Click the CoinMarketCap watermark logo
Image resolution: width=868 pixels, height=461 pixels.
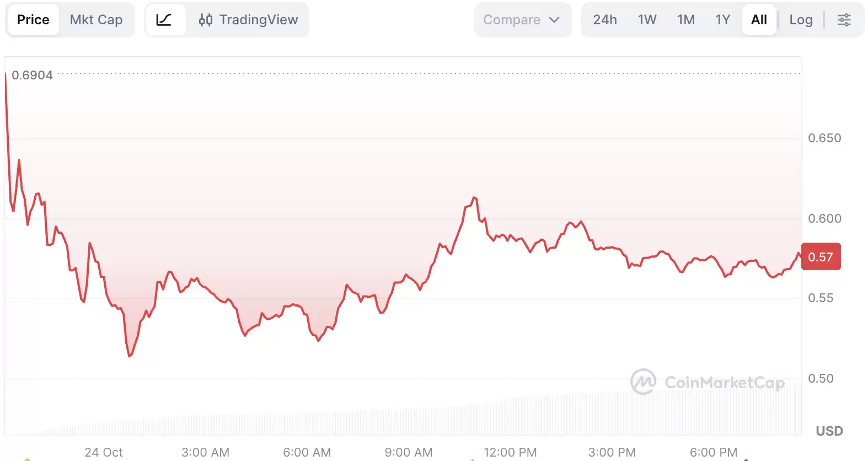point(643,381)
